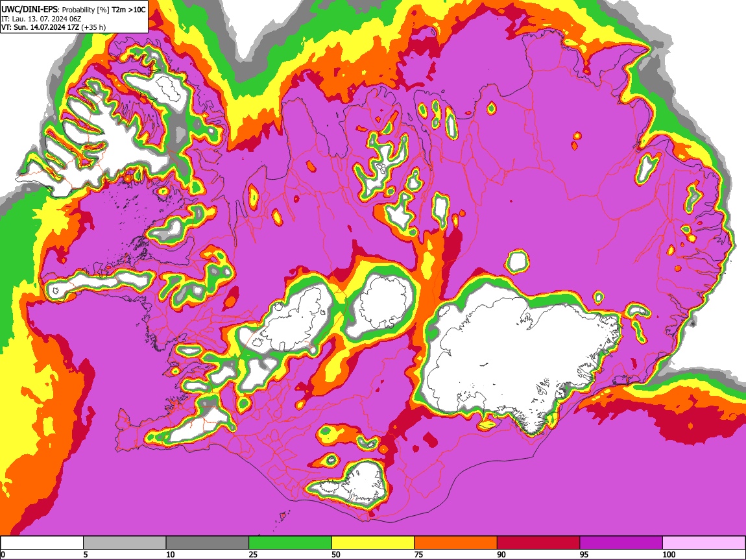Click the white 0–5% legend swatch
The width and height of the screenshot is (746, 560).
pos(42,543)
